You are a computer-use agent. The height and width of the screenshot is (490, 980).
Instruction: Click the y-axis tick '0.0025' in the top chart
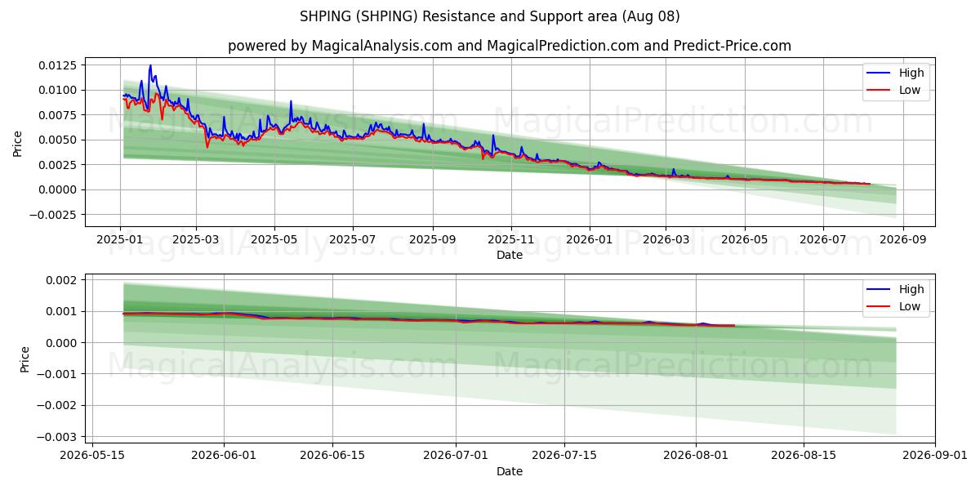coord(59,165)
